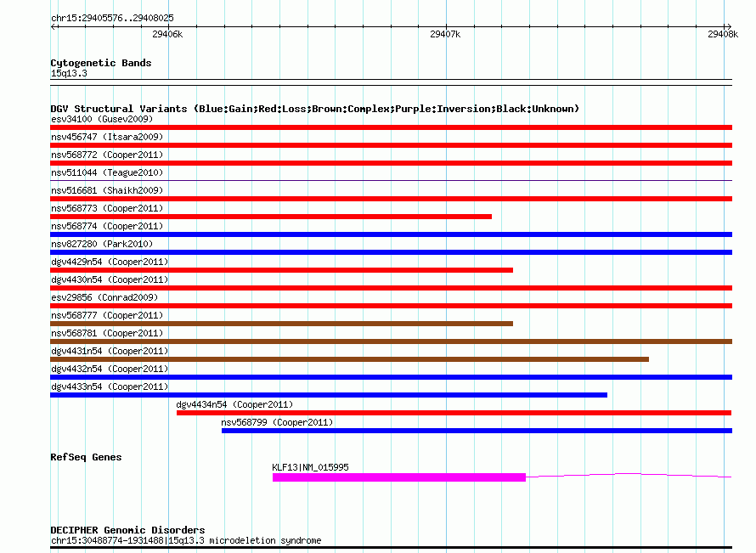Click the Cytogenetic Bands track title
The image size is (756, 553).
coord(101,63)
